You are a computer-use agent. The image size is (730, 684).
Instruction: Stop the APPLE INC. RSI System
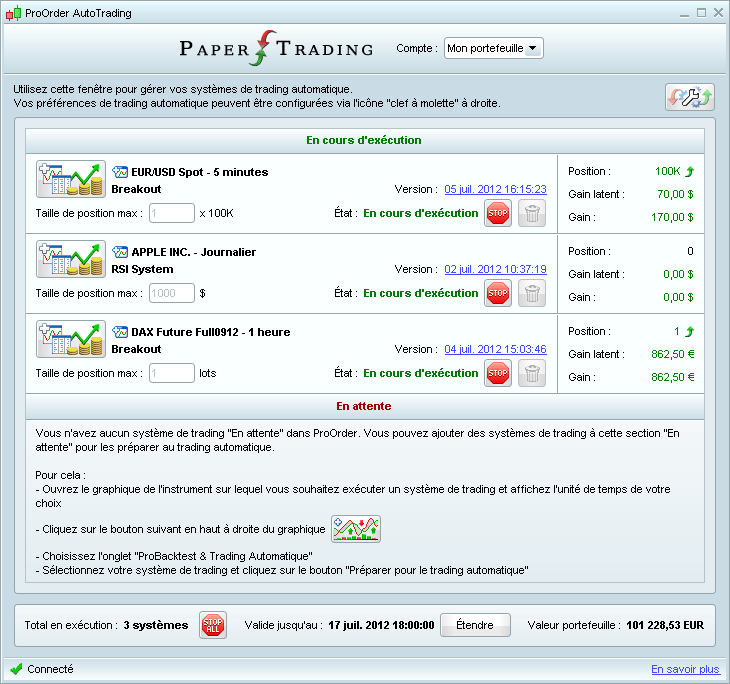[x=498, y=293]
